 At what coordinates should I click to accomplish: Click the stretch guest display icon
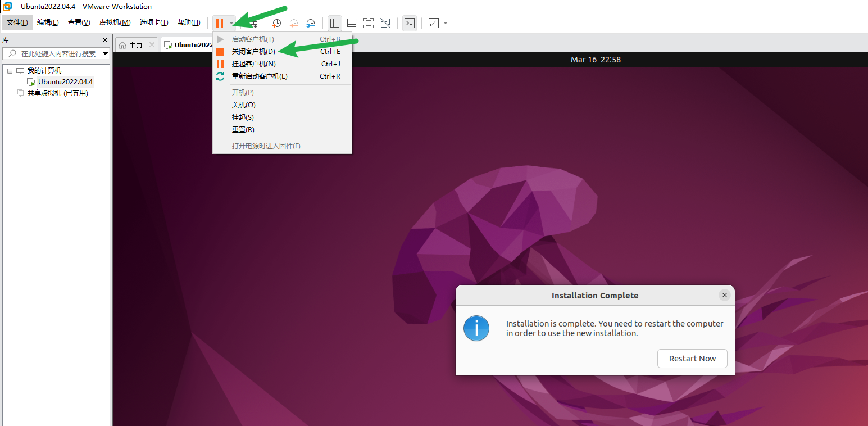(x=434, y=23)
